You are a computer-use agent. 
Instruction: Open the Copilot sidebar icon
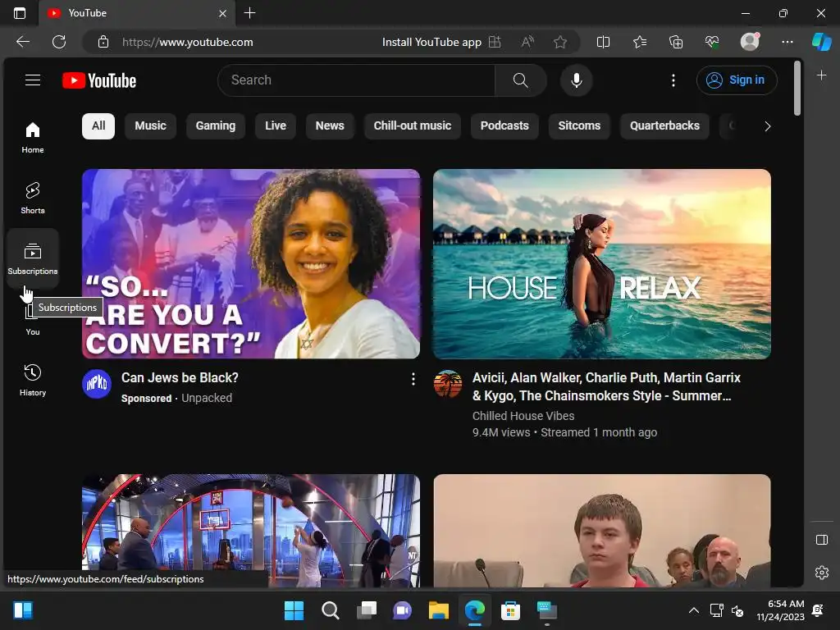point(822,42)
